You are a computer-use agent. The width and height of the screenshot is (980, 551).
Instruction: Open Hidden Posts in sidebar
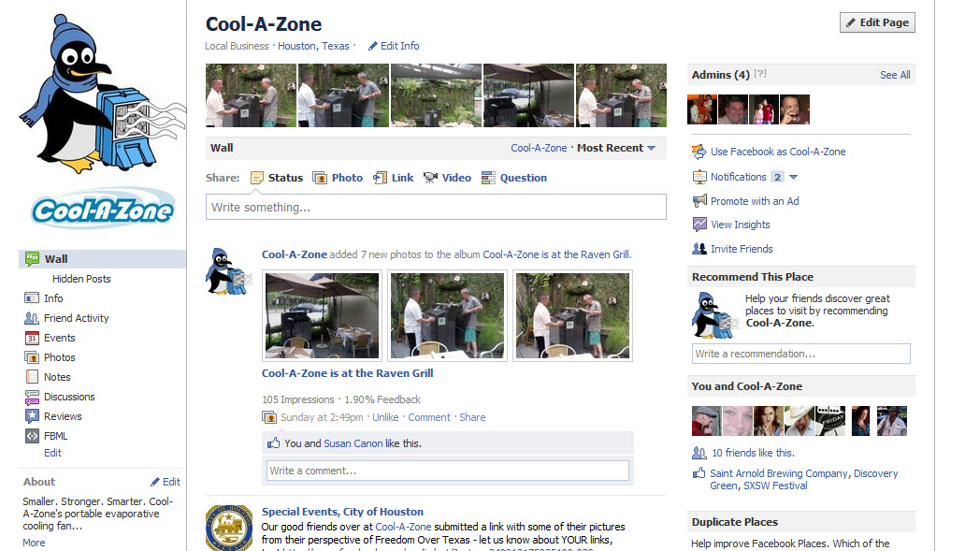81,279
